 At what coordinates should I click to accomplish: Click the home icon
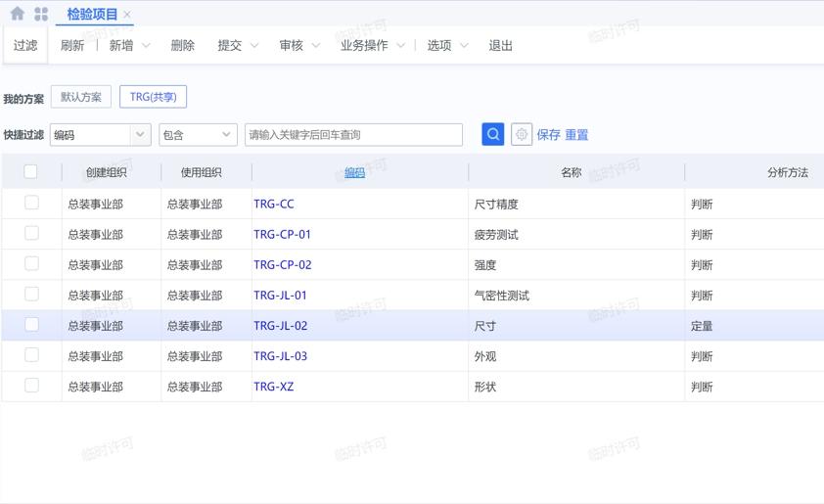tap(17, 14)
